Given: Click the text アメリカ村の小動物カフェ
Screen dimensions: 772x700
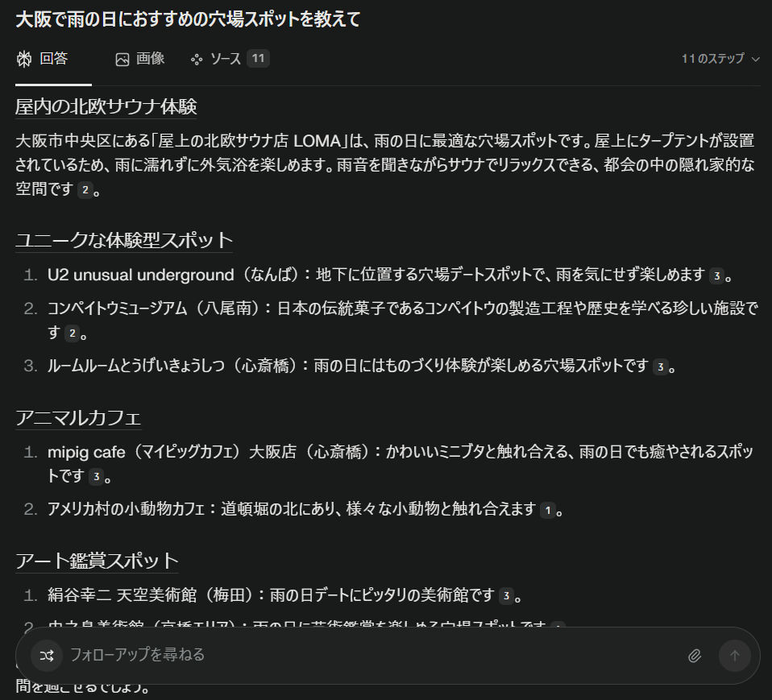Looking at the screenshot, I should [126, 509].
